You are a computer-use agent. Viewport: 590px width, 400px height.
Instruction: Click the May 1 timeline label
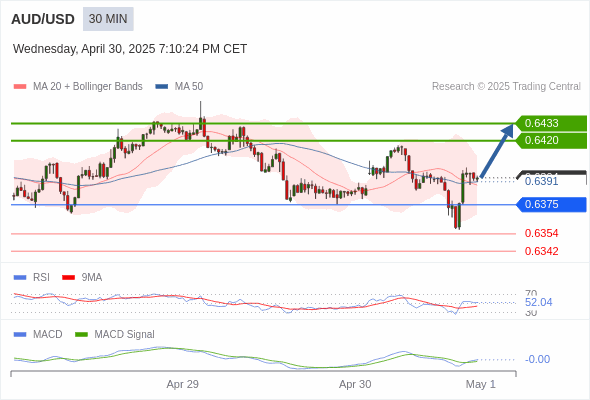481,384
